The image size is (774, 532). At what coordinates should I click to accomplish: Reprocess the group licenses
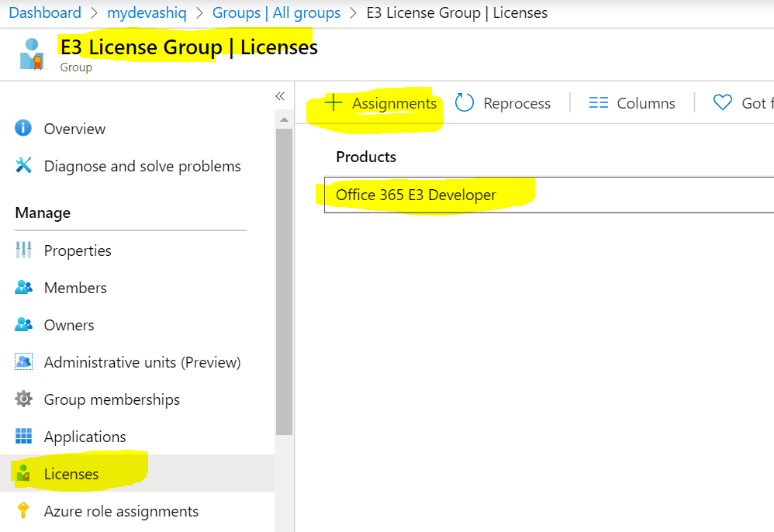tap(503, 103)
